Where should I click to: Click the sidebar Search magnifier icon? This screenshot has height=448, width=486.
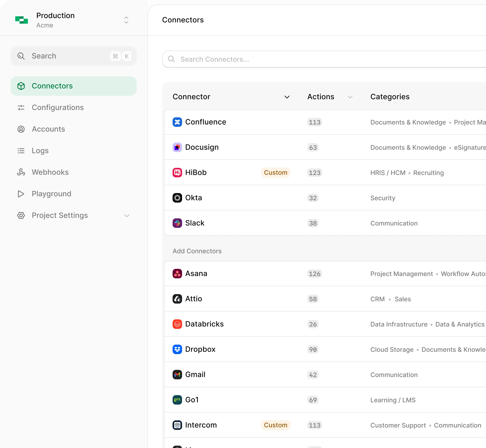tap(21, 56)
